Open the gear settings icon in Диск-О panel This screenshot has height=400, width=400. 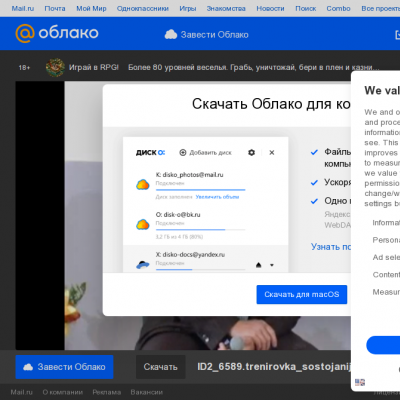tap(251, 152)
